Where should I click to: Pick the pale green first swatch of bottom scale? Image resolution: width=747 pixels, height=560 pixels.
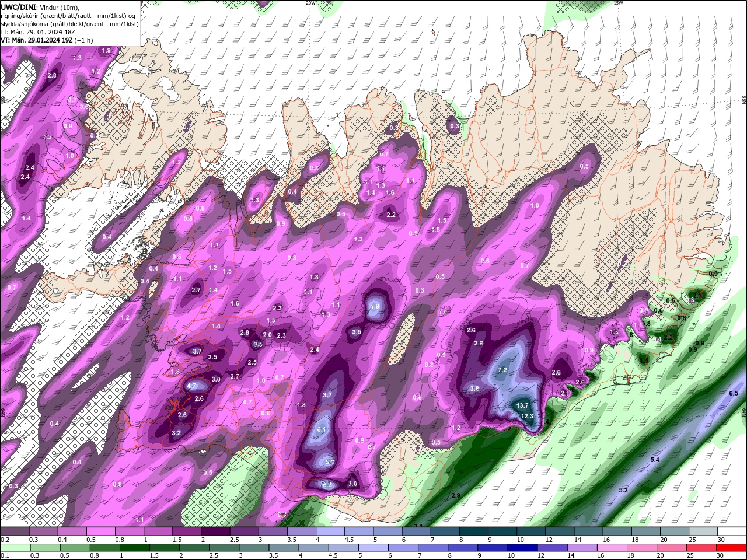click(x=15, y=548)
